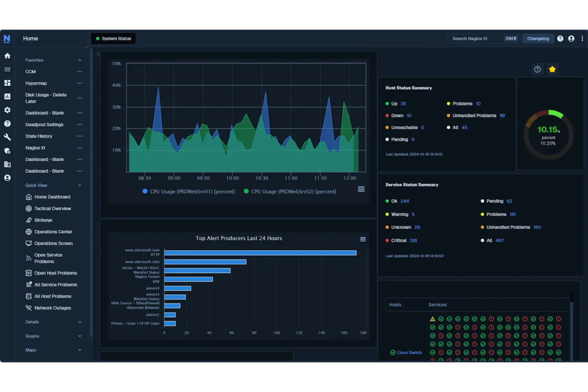
Task: Open the reports bar-chart icon in left rail
Action: pos(7,96)
